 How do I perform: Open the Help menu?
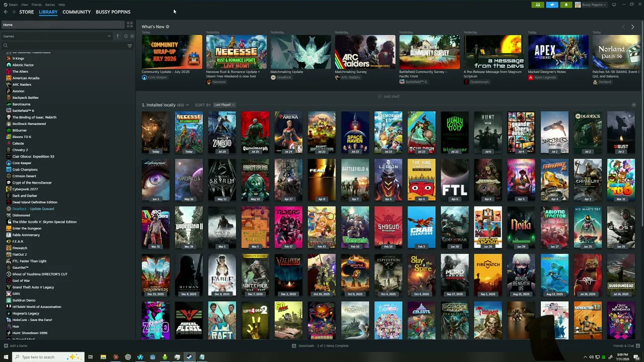[x=61, y=5]
